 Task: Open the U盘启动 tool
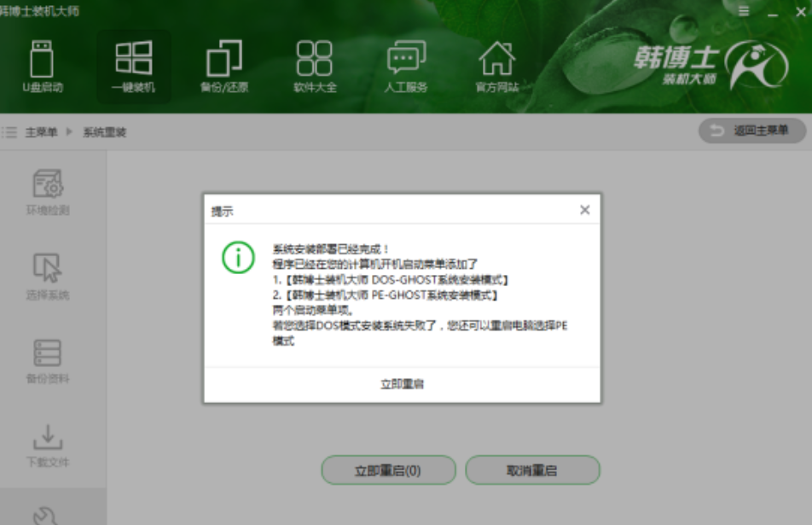42,67
